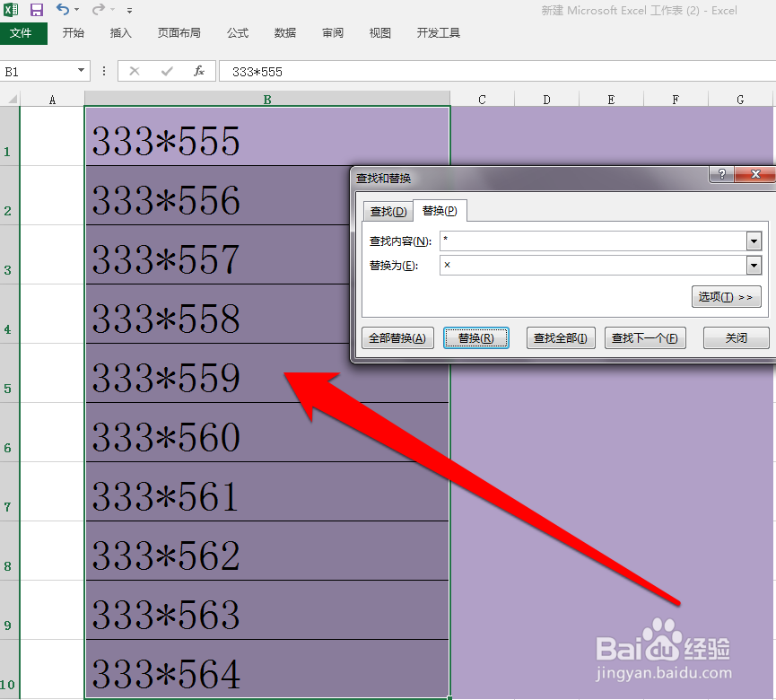Screen dimensions: 776x700
Task: Click cell containing 333*559
Action: 267,372
